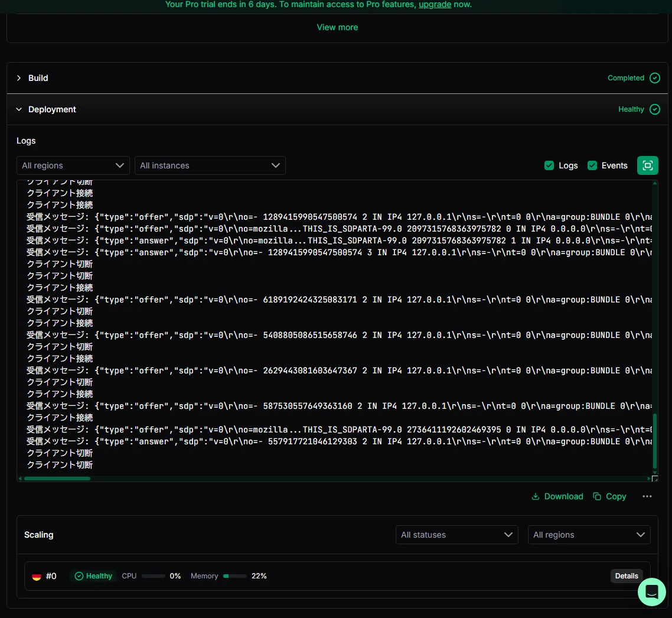Open the chat support bubble
Image resolution: width=672 pixels, height=618 pixels.
[x=652, y=591]
